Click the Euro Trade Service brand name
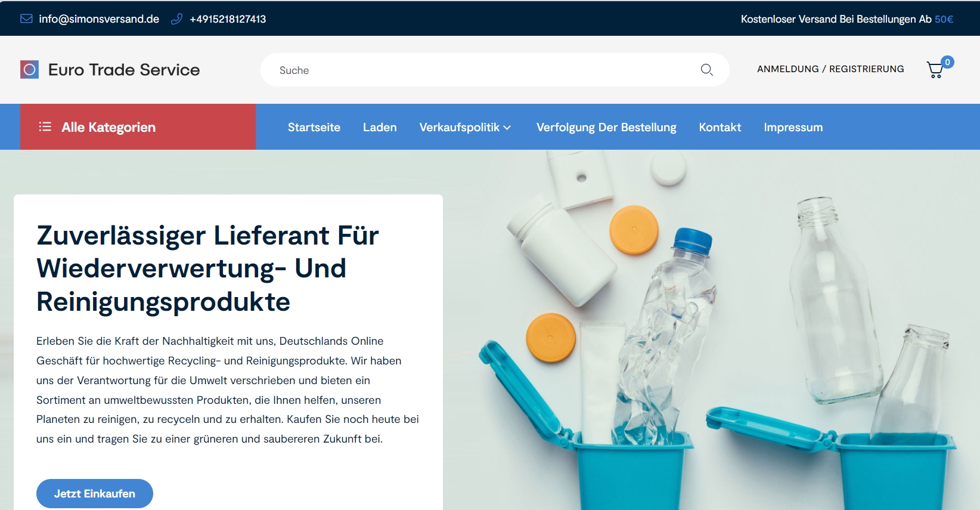This screenshot has width=980, height=510. (124, 70)
